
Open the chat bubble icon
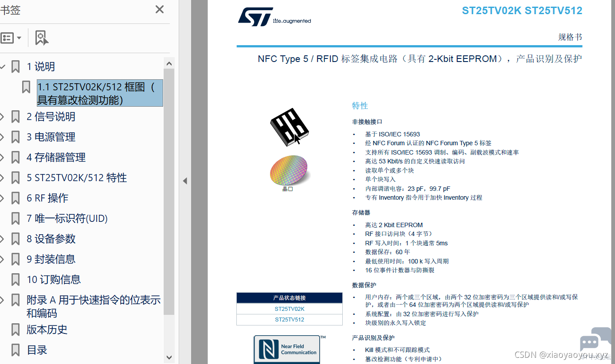pos(595,340)
